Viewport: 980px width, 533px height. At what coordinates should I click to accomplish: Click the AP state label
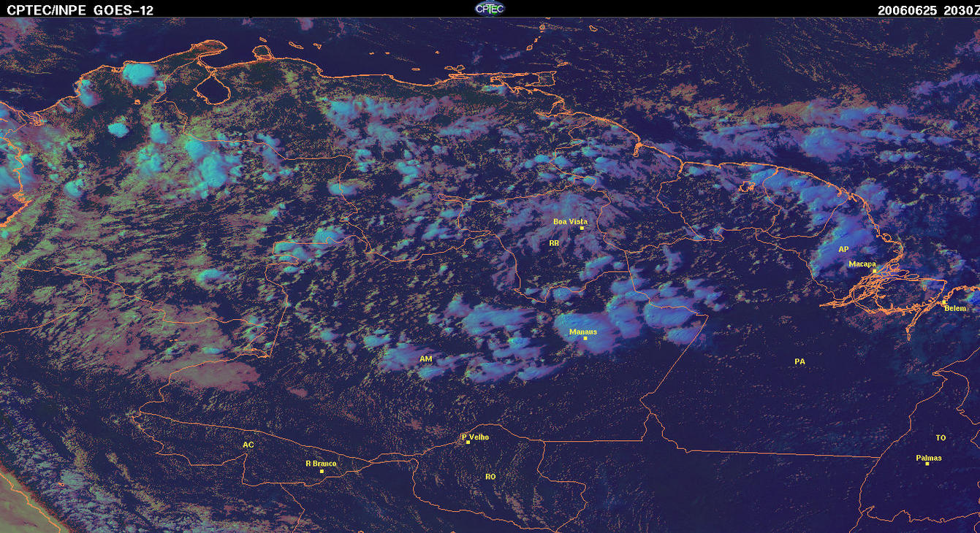coord(843,249)
